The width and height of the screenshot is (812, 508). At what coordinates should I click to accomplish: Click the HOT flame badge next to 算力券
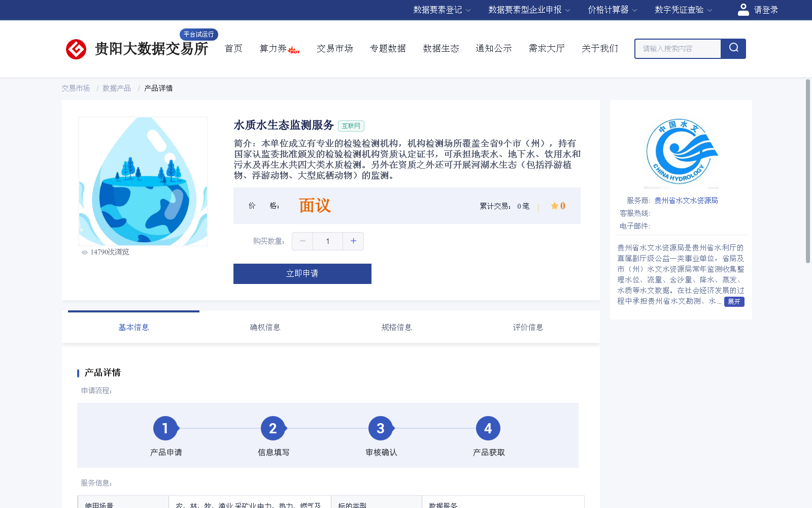point(294,50)
